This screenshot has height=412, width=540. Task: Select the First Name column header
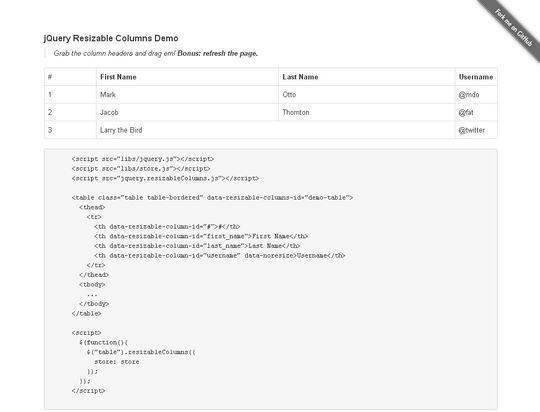pyautogui.click(x=187, y=77)
